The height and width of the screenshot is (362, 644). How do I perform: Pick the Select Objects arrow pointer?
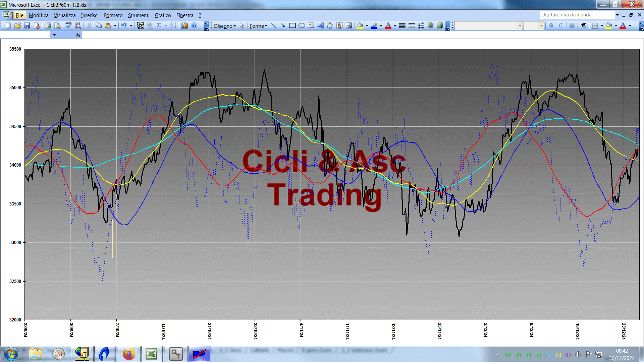[x=242, y=26]
